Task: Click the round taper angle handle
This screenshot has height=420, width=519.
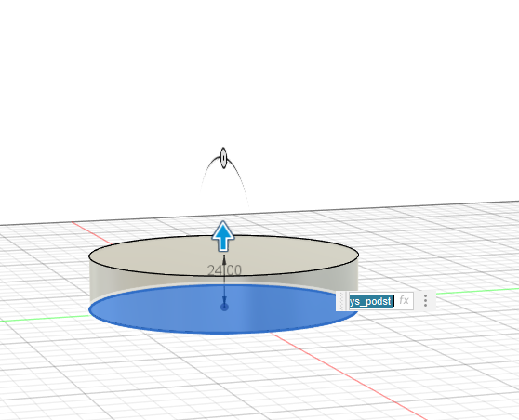Action: (x=223, y=158)
